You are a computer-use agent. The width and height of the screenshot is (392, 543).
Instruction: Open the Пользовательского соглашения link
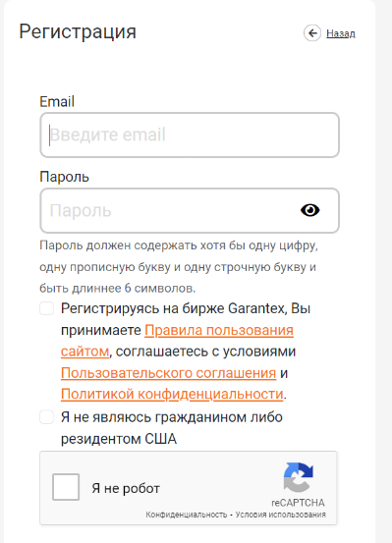click(x=168, y=373)
